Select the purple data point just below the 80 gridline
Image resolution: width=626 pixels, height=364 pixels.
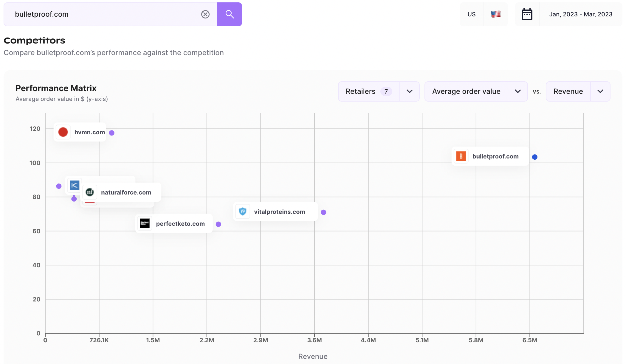point(74,199)
